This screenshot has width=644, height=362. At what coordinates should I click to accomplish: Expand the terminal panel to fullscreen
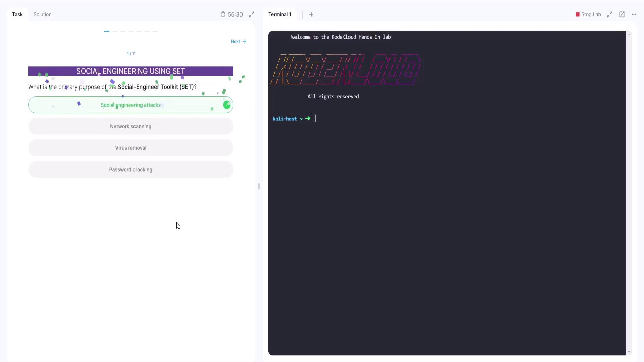[610, 14]
